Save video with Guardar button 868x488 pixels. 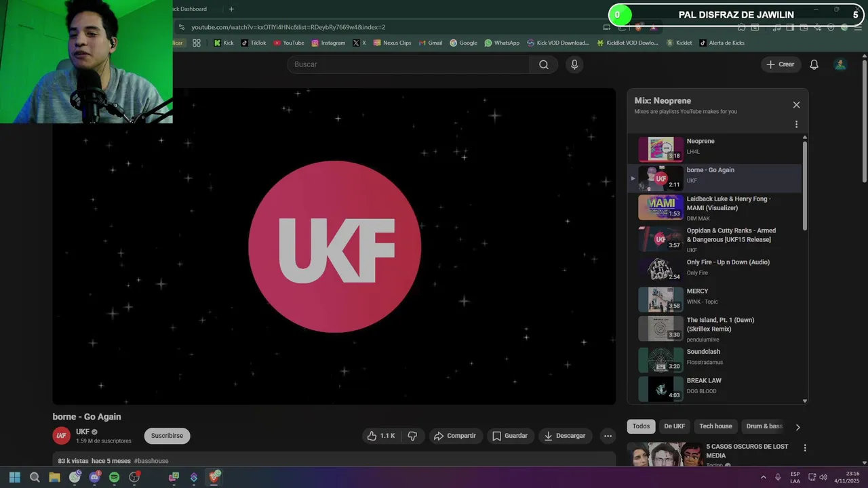point(510,436)
